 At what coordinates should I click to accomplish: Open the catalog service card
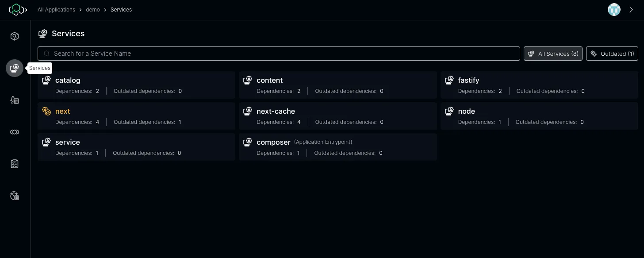(136, 85)
